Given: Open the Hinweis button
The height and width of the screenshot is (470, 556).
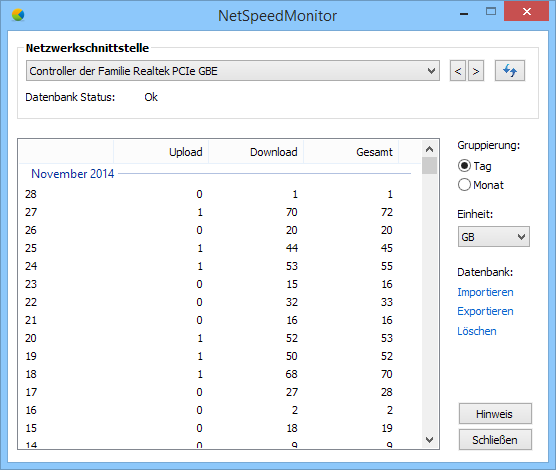Looking at the screenshot, I should (495, 414).
